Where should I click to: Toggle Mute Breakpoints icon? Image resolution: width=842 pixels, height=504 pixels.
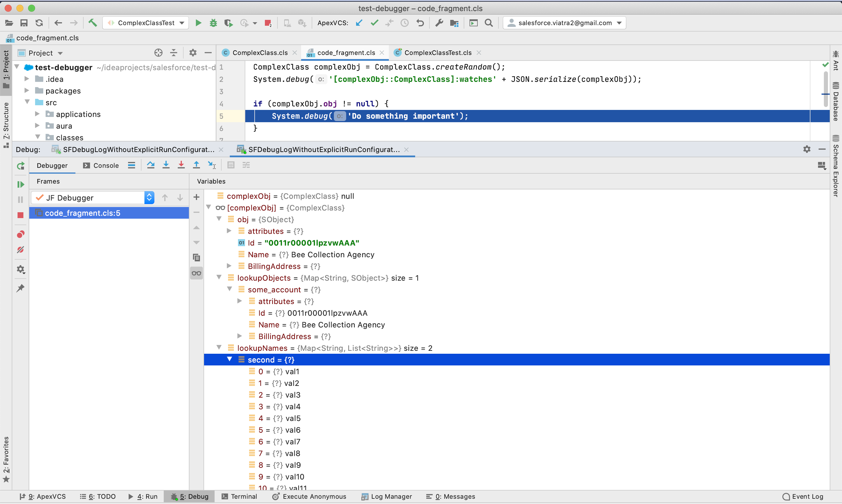(x=20, y=250)
